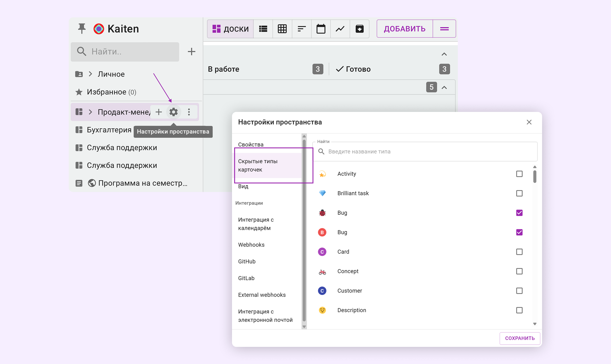Open three-dot menu for Продакт-менеджмент space
The image size is (611, 364).
click(189, 112)
